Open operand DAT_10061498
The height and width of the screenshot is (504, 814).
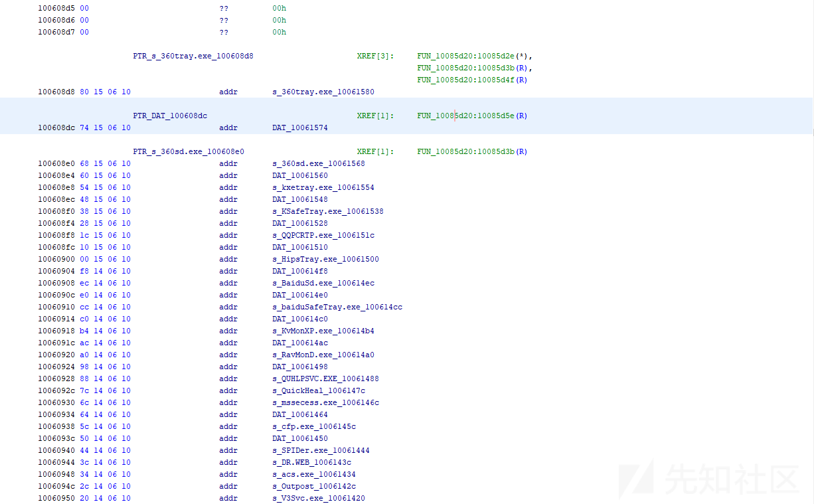coord(300,367)
